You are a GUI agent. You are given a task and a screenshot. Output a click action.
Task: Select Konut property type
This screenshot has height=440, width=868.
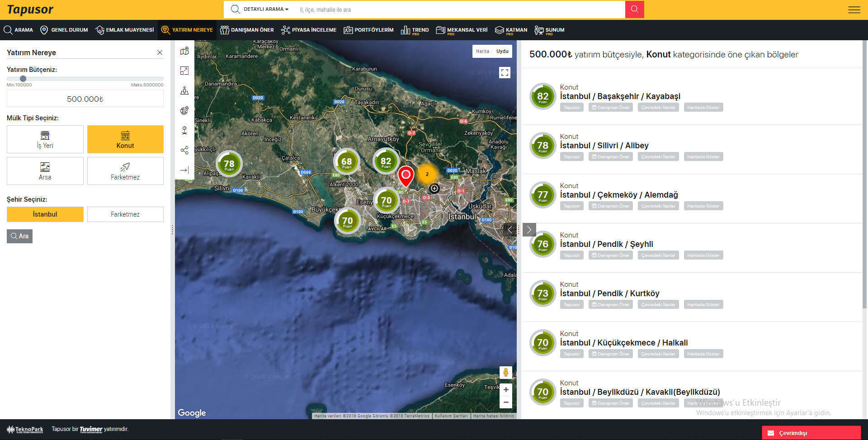coord(125,139)
